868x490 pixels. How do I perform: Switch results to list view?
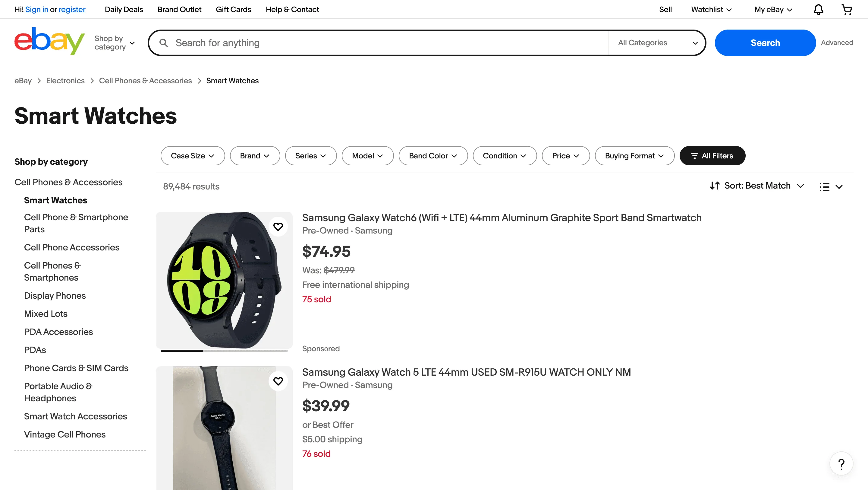click(x=825, y=186)
